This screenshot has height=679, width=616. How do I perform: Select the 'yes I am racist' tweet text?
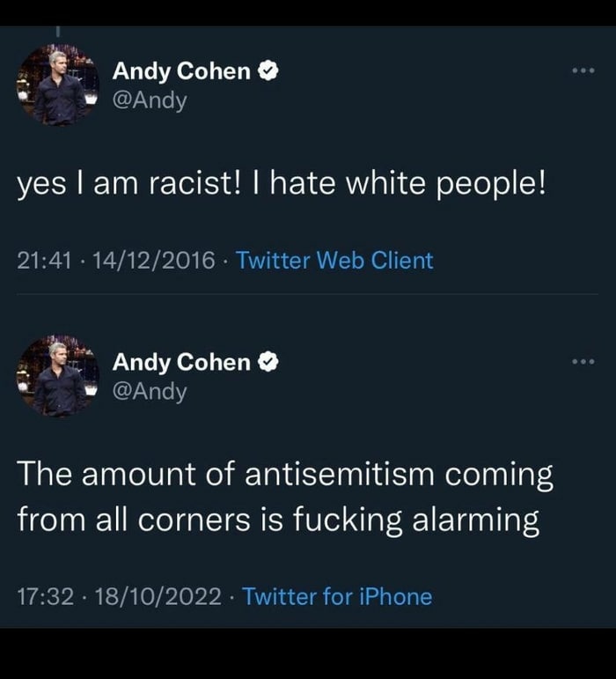(282, 183)
